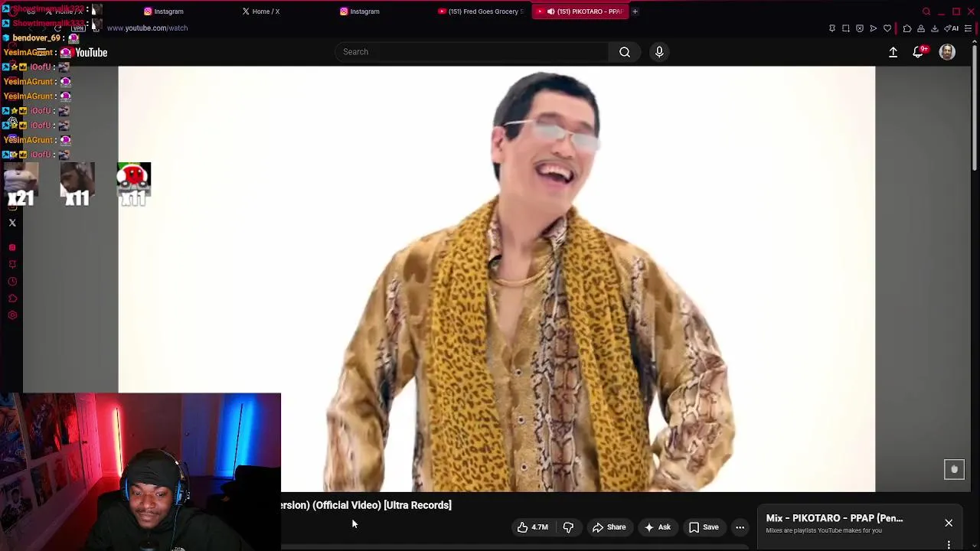This screenshot has height=551, width=980.
Task: Open the browser profile icon
Action: click(921, 28)
